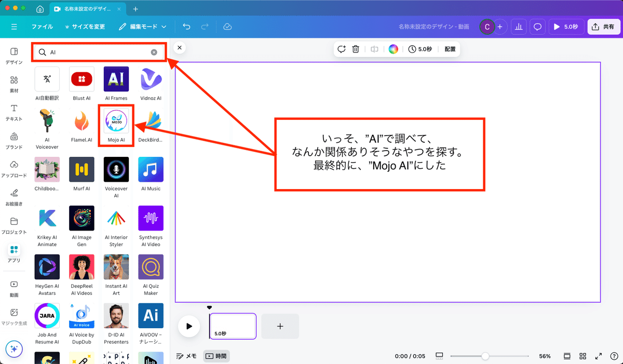623x364 pixels.
Task: Select the 5.0秒 timeline page thumbnail
Action: [x=233, y=326]
